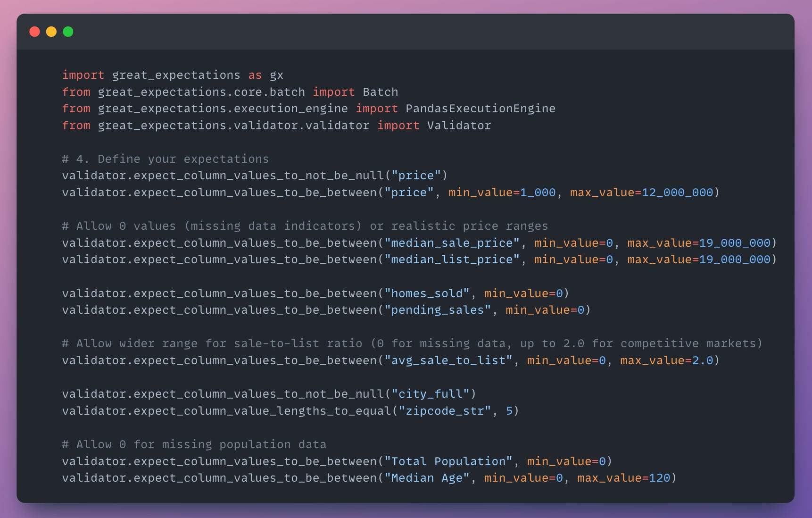Click 'great_expectations.core.batch' module path
The width and height of the screenshot is (812, 518).
[x=201, y=92]
